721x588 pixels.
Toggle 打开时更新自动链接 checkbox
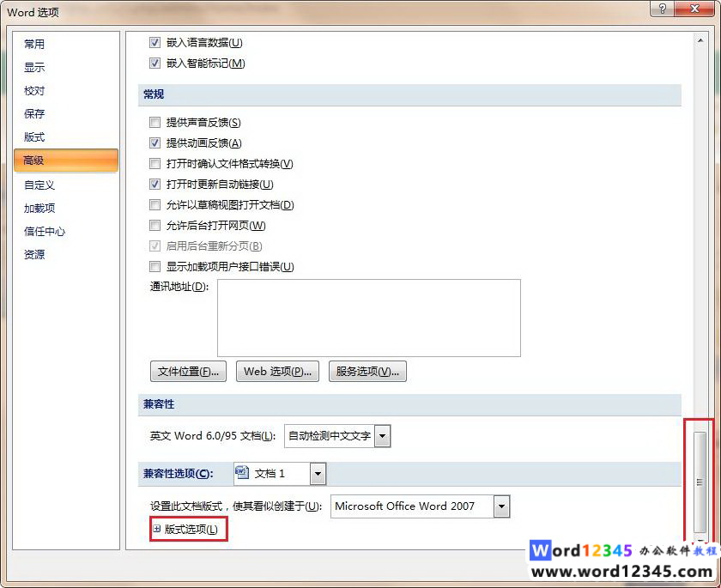(155, 185)
